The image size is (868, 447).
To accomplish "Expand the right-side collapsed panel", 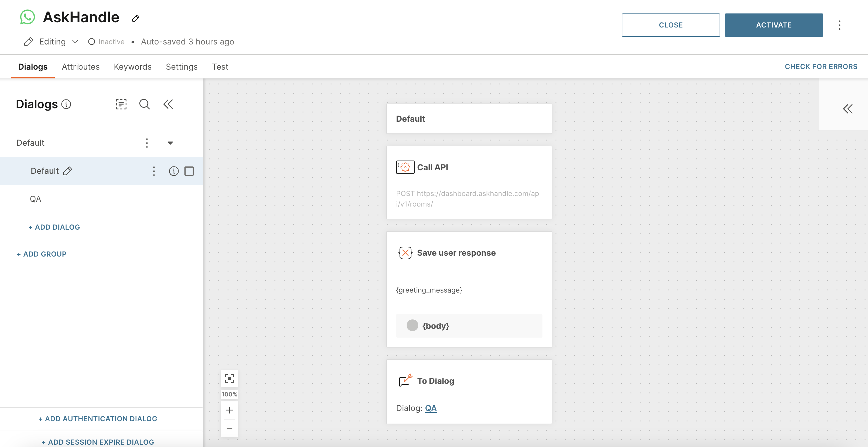I will 848,109.
